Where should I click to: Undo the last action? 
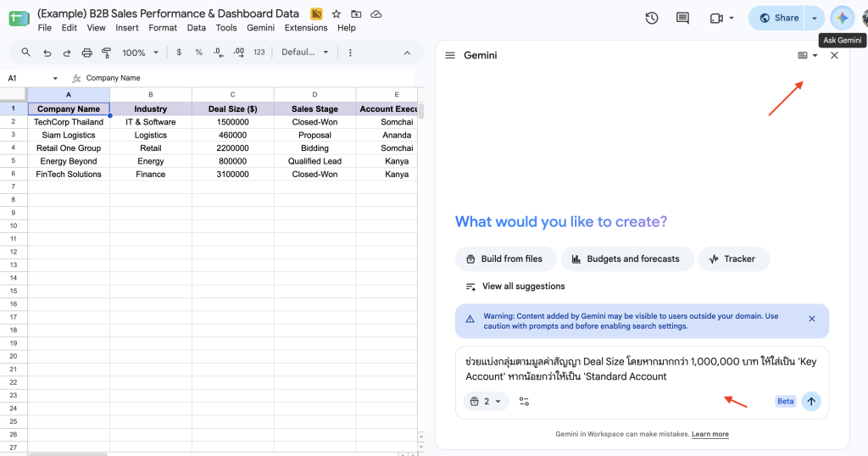(x=47, y=53)
